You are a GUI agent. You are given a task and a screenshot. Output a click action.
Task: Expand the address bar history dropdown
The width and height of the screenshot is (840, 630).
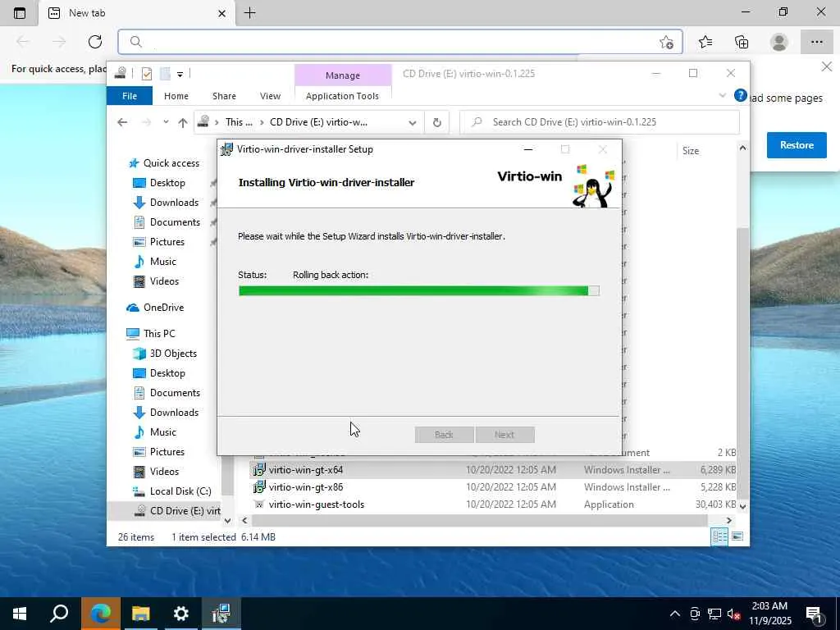click(x=412, y=122)
